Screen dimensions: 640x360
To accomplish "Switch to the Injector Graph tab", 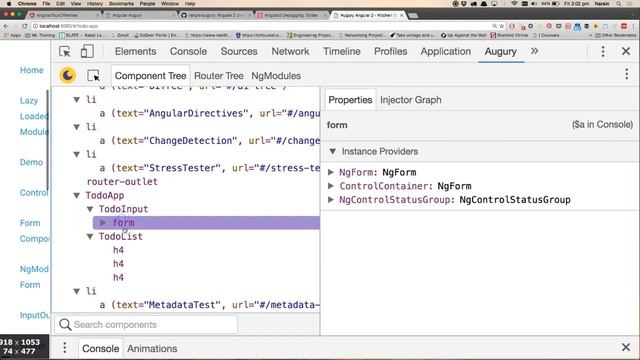I will [x=411, y=100].
